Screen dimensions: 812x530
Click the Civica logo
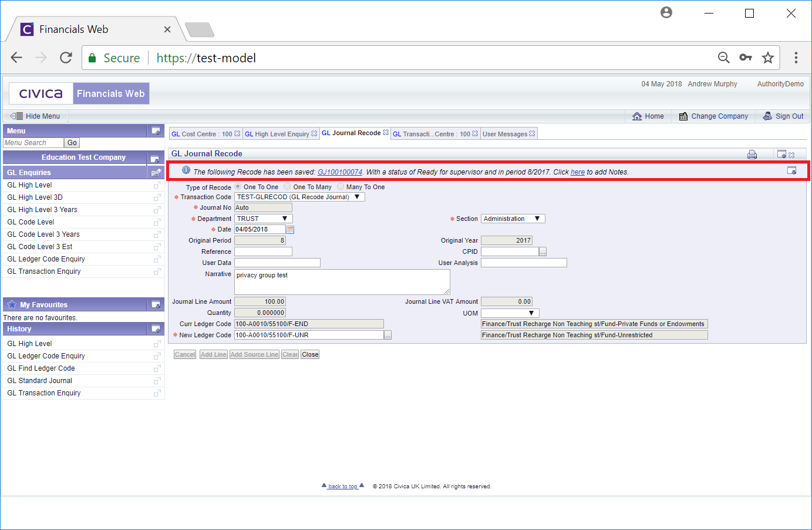pyautogui.click(x=41, y=93)
